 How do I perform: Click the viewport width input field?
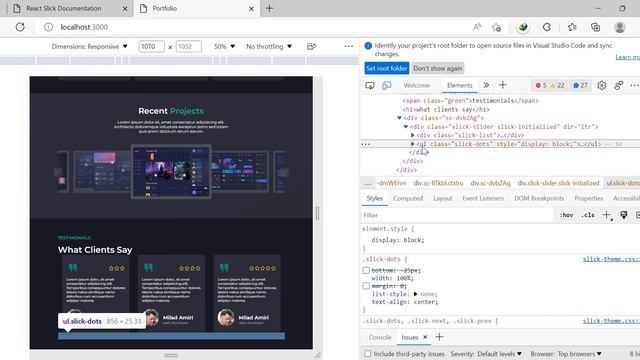[151, 47]
